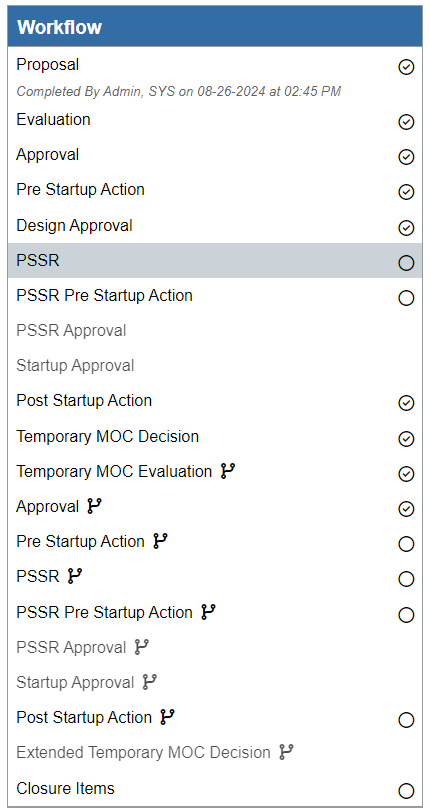Open the first Approval workflow step
Image resolution: width=430 pixels, height=810 pixels.
coord(215,155)
